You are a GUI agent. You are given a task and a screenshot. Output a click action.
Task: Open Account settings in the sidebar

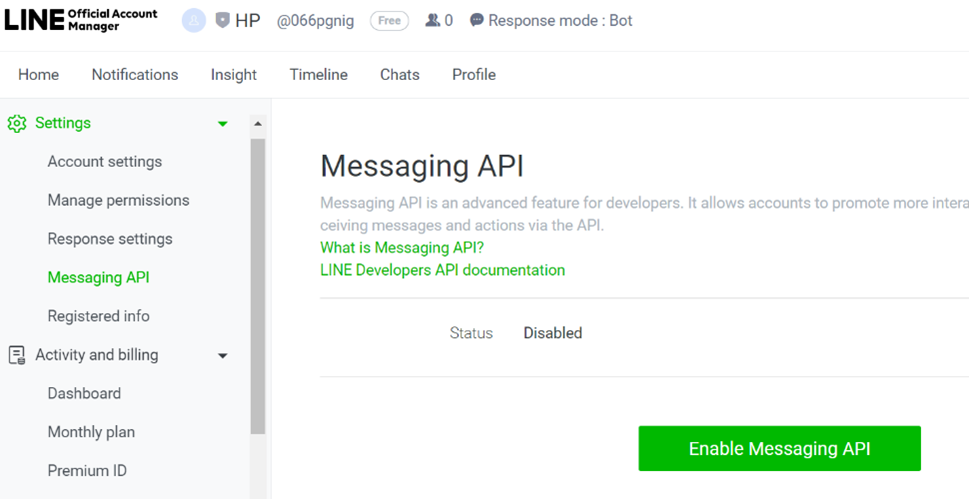click(x=104, y=162)
